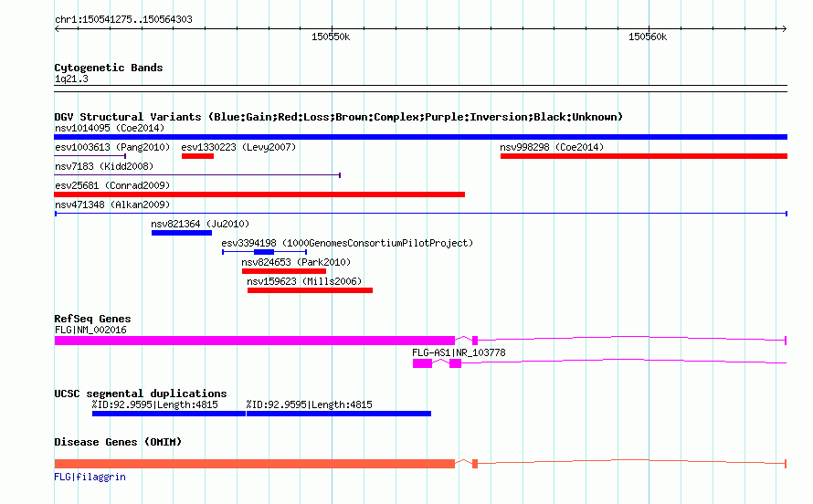Click the esv25681 (Conrad2009) label text
This screenshot has width=813, height=504.
tap(112, 185)
